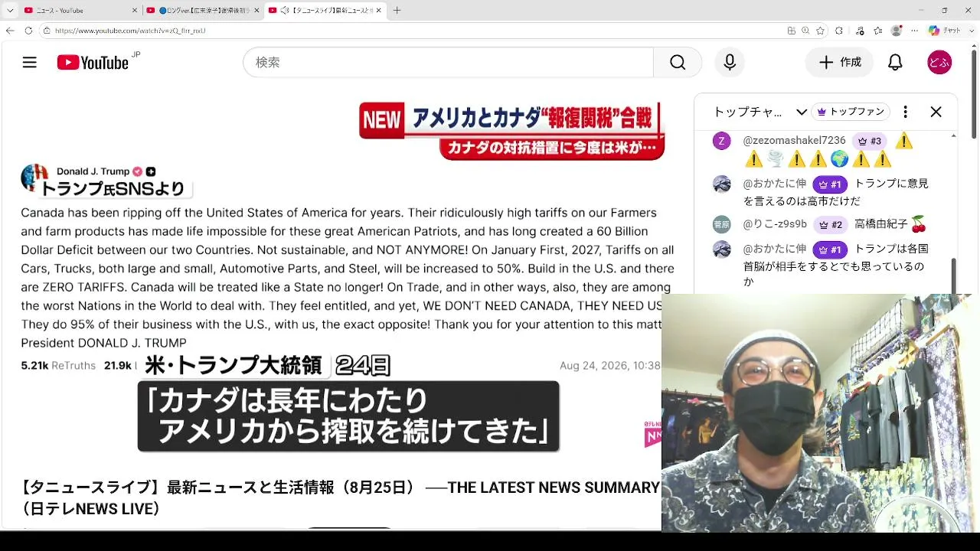Click the live chat scroll-up arrow
This screenshot has width=980, height=551.
tap(953, 136)
